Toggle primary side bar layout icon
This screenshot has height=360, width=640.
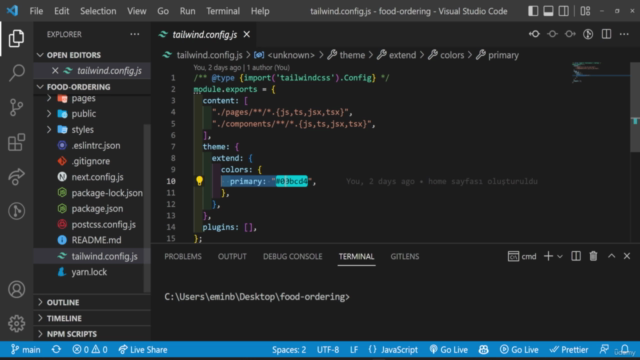[533, 11]
